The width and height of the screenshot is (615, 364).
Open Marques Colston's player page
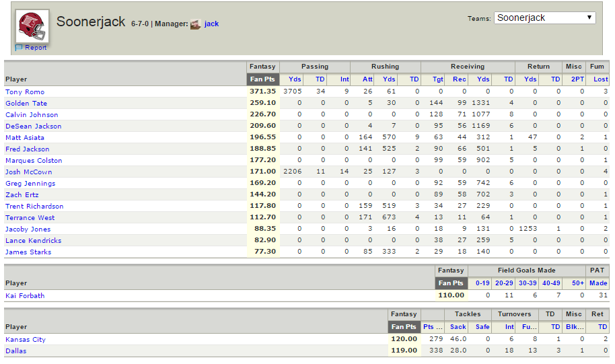[x=34, y=160]
